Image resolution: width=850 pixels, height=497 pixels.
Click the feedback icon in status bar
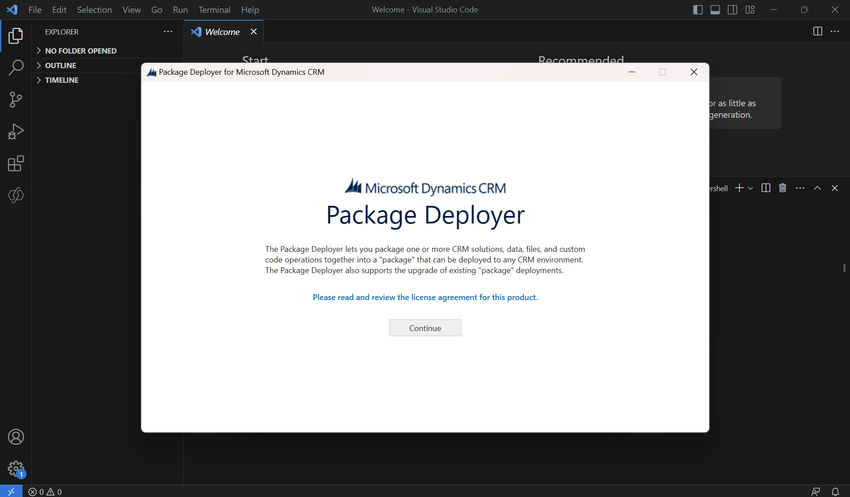point(815,492)
